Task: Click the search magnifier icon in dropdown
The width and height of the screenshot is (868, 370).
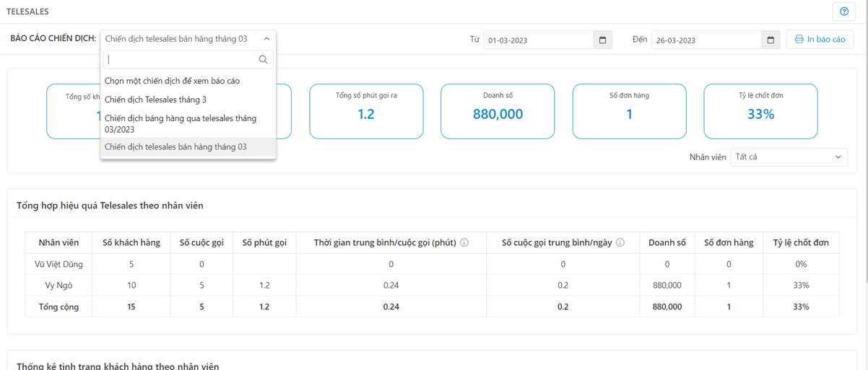Action: coord(263,60)
